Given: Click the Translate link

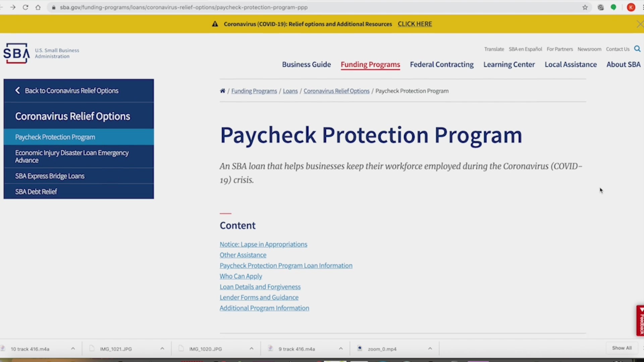Looking at the screenshot, I should point(494,49).
